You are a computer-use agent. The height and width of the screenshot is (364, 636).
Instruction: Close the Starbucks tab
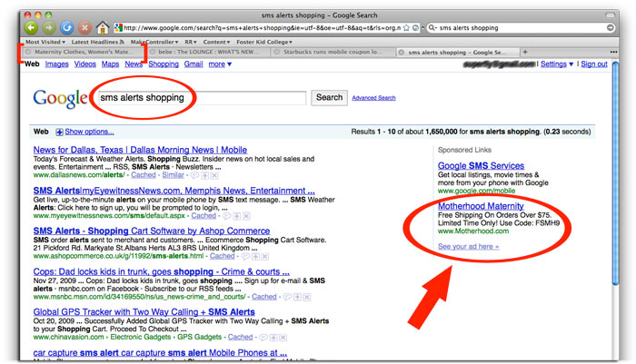pyautogui.click(x=276, y=52)
